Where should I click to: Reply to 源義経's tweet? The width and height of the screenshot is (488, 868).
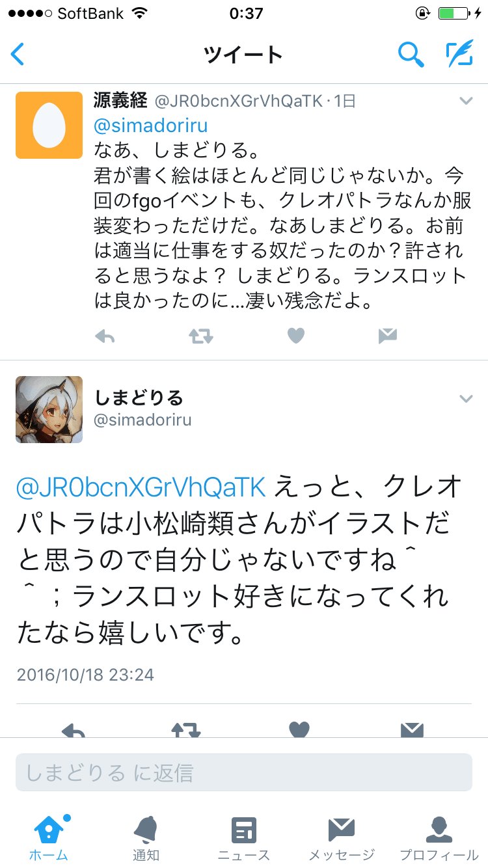point(105,336)
